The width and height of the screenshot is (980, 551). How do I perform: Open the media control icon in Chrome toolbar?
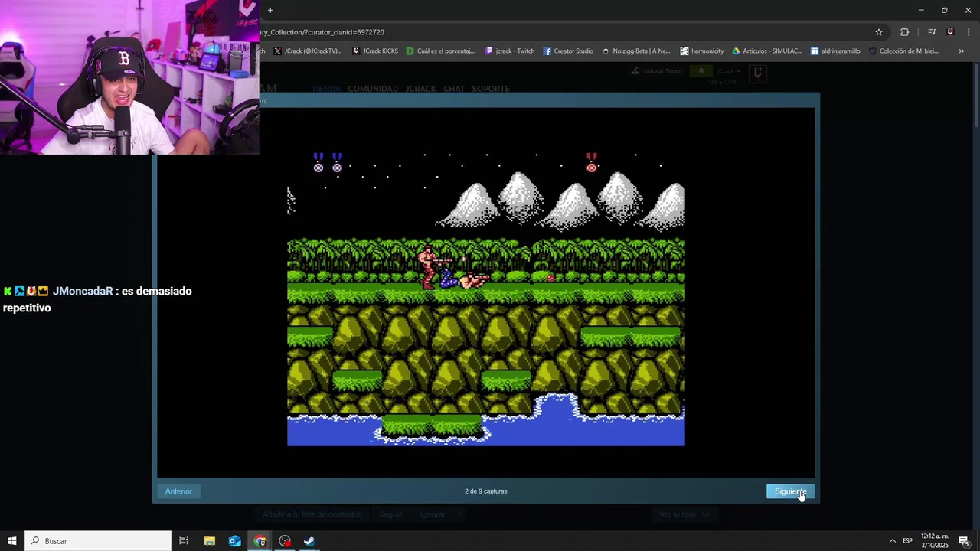click(x=932, y=32)
